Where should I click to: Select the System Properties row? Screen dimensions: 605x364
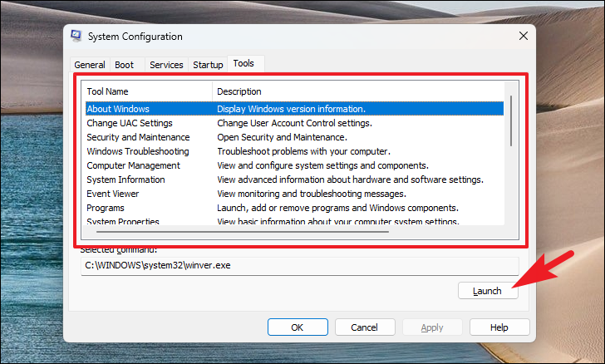[123, 222]
